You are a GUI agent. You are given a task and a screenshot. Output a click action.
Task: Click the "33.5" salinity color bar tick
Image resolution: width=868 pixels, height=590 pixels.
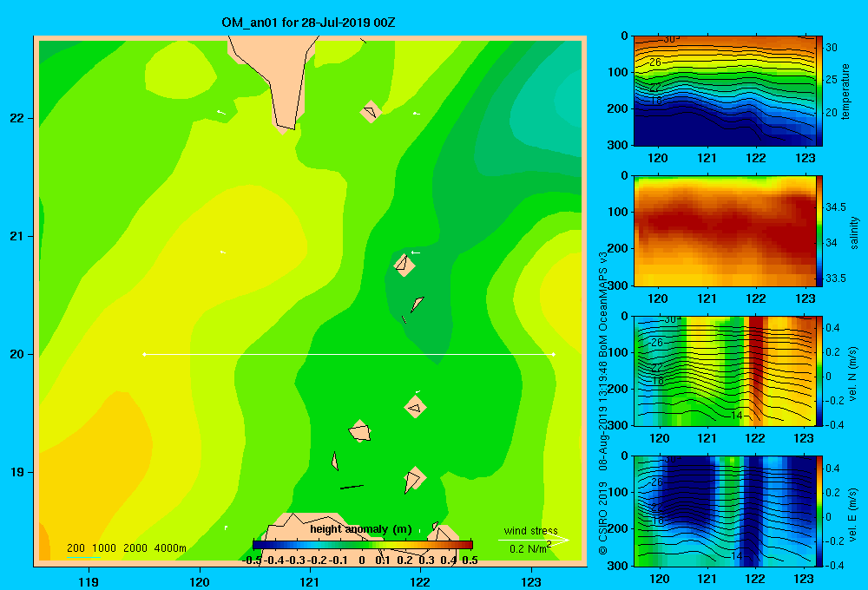[836, 278]
